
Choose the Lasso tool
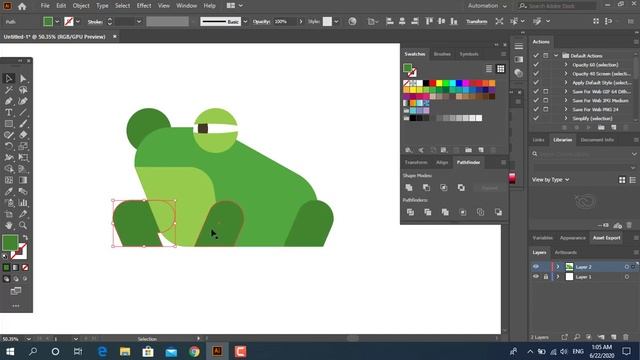tap(23, 90)
